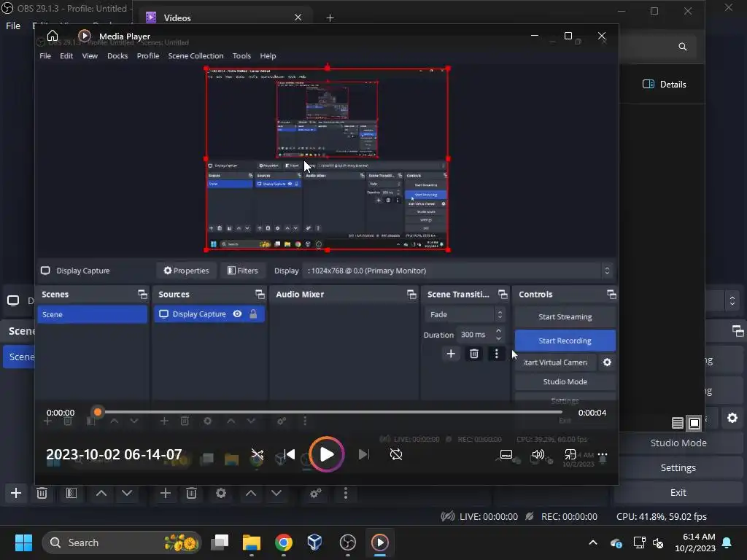747x560 pixels.
Task: Open source properties gear in background OBS toolbar
Action: [220, 494]
